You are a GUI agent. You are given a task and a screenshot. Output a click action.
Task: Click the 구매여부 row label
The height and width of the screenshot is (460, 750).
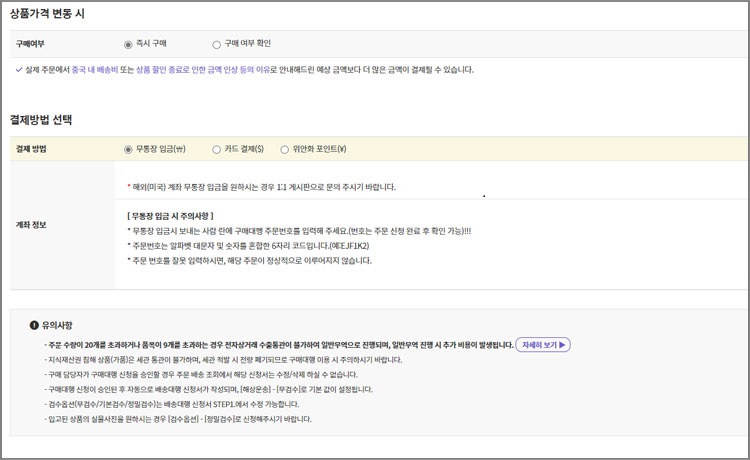pos(30,44)
